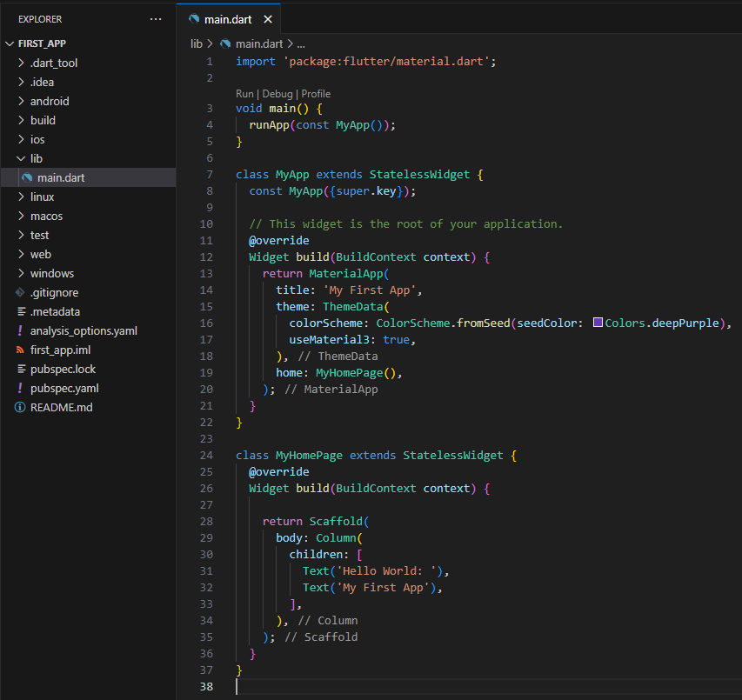Image resolution: width=742 pixels, height=700 pixels.
Task: Expand the web folder
Action: pos(21,254)
